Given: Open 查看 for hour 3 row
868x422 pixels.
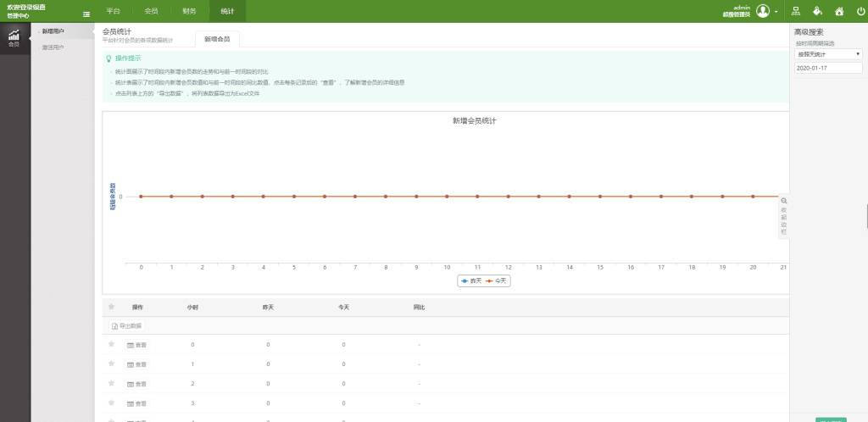Looking at the screenshot, I should click(x=136, y=403).
